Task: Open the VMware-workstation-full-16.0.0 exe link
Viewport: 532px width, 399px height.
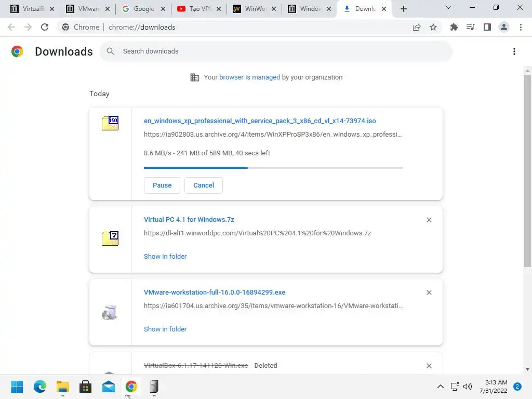Action: click(215, 292)
